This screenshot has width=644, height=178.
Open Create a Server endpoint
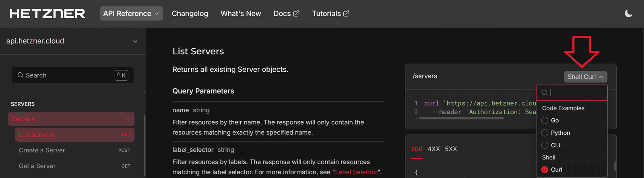pyautogui.click(x=75, y=150)
